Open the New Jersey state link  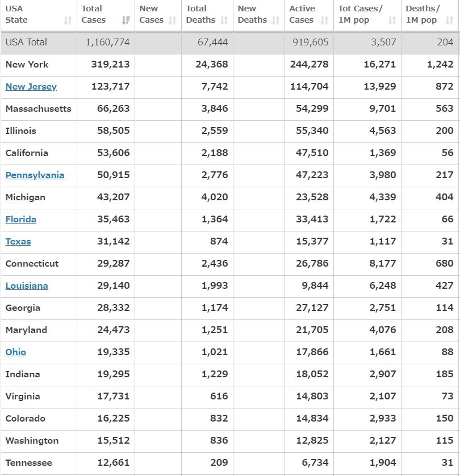coord(31,87)
